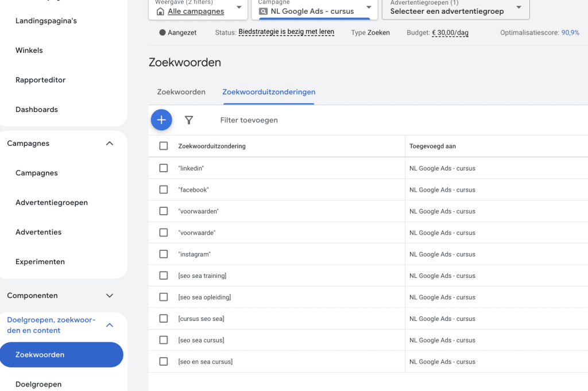This screenshot has height=391, width=588.
Task: Click the Aangezet status dot
Action: click(163, 33)
